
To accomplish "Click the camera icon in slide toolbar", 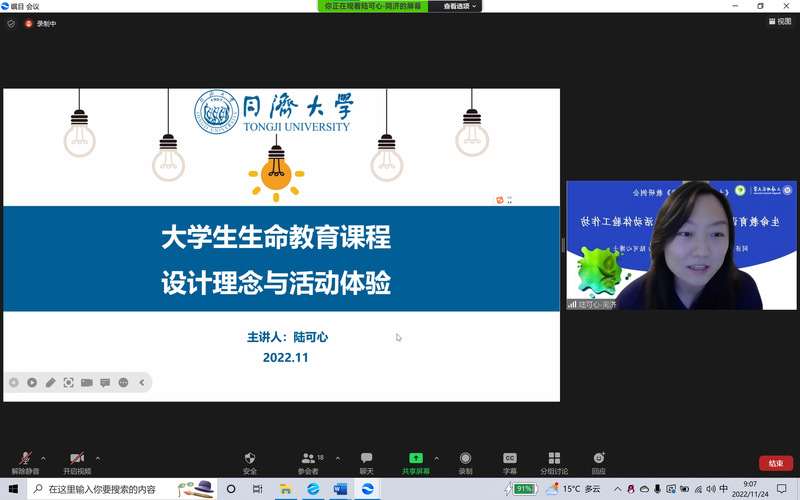I will [x=87, y=382].
